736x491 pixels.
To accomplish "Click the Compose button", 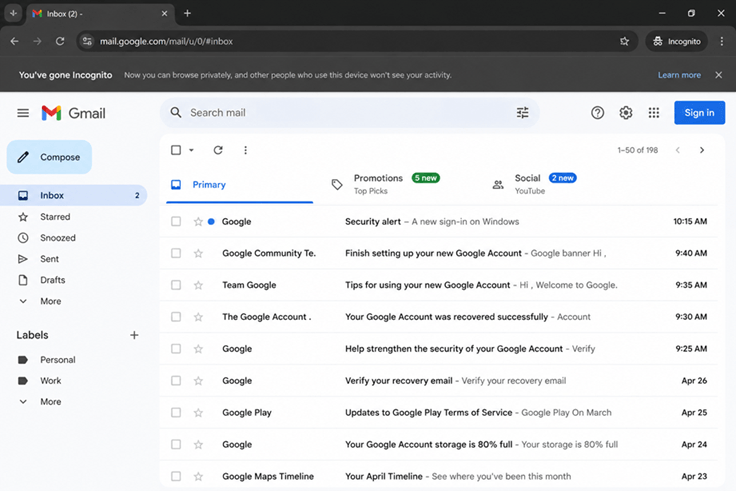I will [x=49, y=157].
